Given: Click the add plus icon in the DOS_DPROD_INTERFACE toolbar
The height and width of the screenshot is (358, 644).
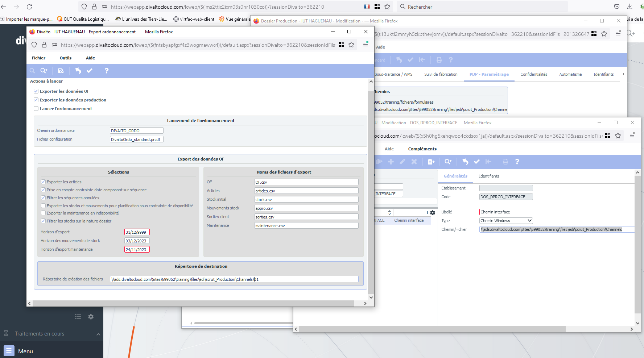Looking at the screenshot, I should [391, 162].
